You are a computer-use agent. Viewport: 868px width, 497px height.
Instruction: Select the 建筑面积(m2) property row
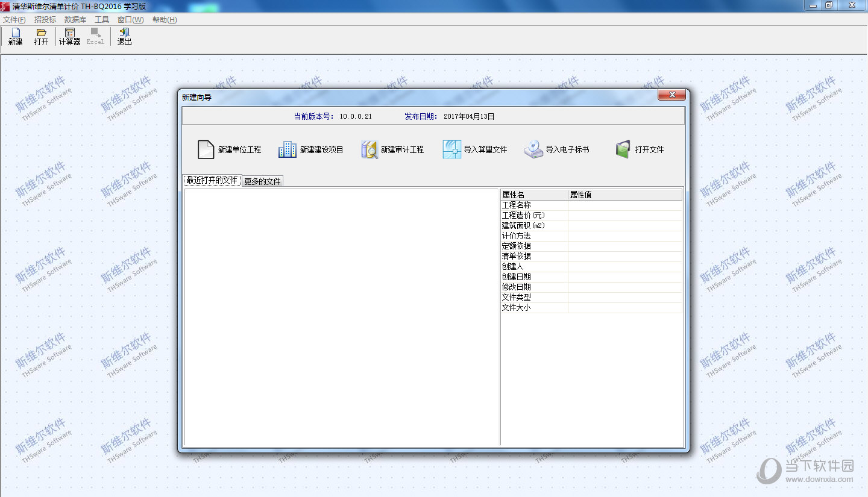point(591,225)
